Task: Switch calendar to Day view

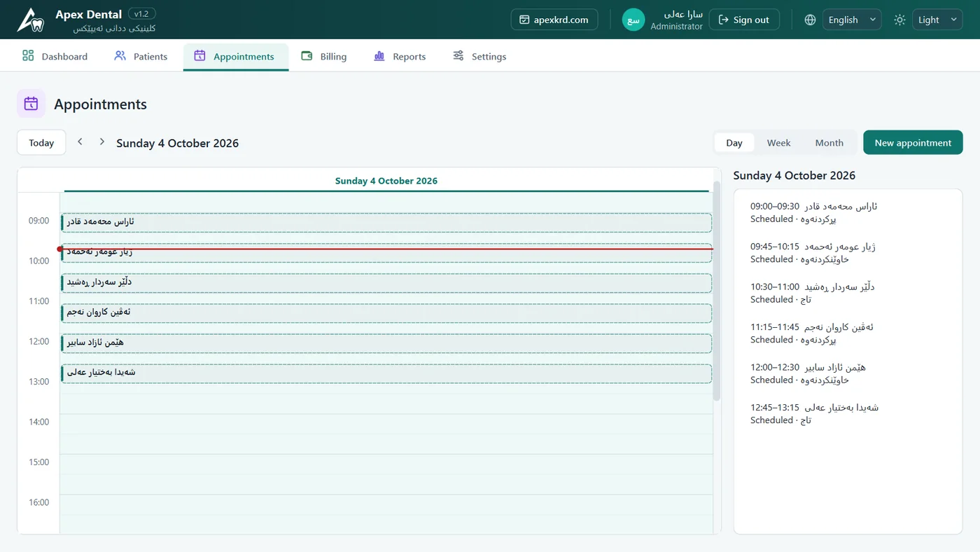Action: click(x=734, y=143)
